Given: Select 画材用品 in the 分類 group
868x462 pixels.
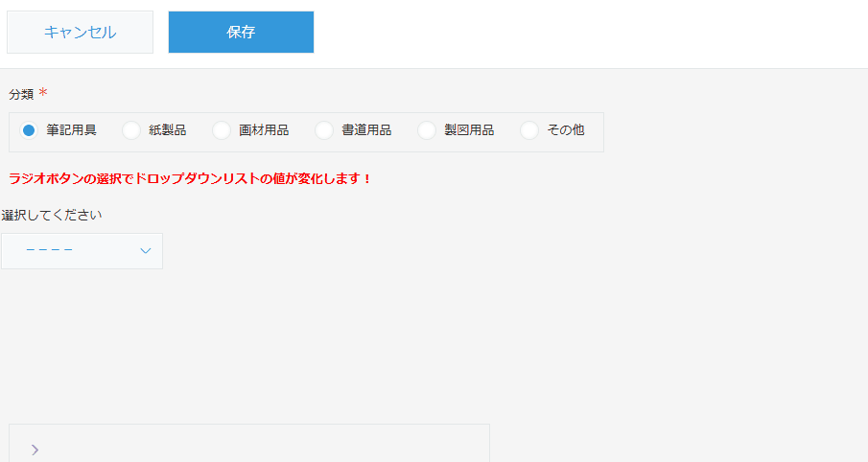Looking at the screenshot, I should point(263,130).
